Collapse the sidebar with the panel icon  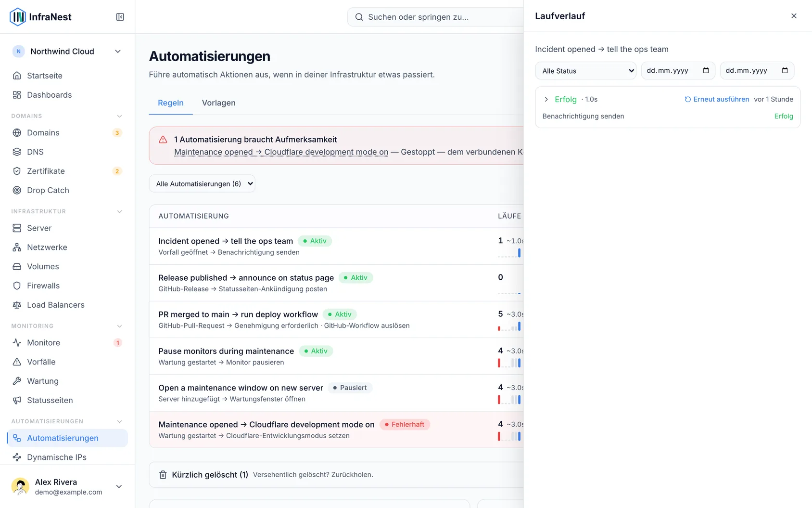(120, 17)
